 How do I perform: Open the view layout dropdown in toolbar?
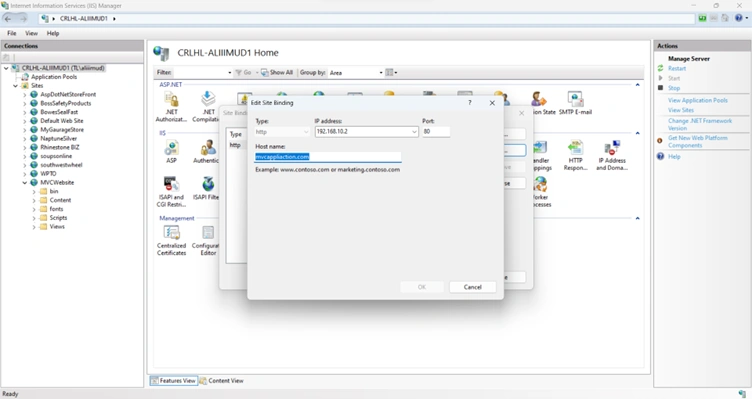click(x=391, y=72)
